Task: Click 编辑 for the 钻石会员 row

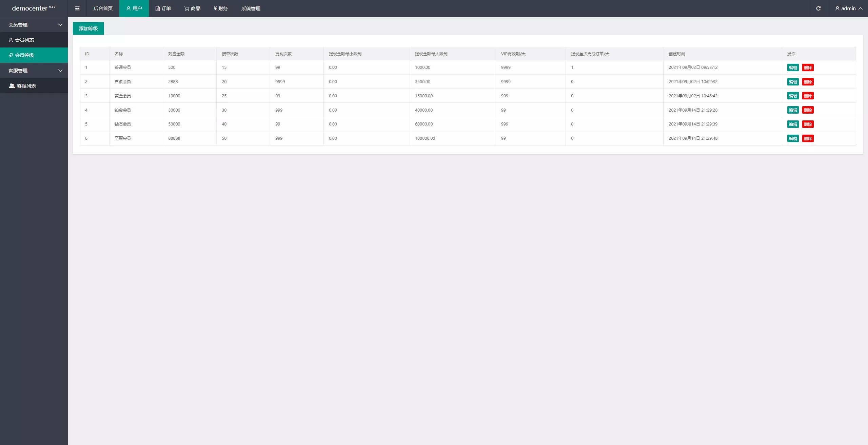Action: [x=793, y=124]
